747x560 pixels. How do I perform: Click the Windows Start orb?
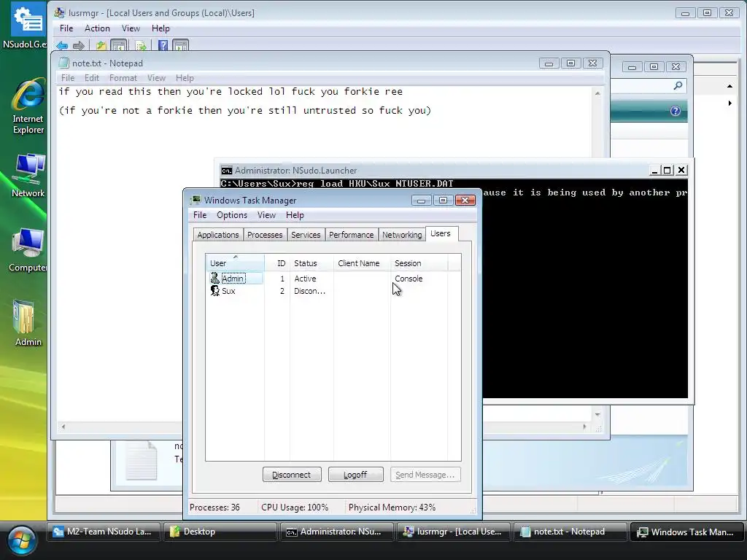coord(21,540)
